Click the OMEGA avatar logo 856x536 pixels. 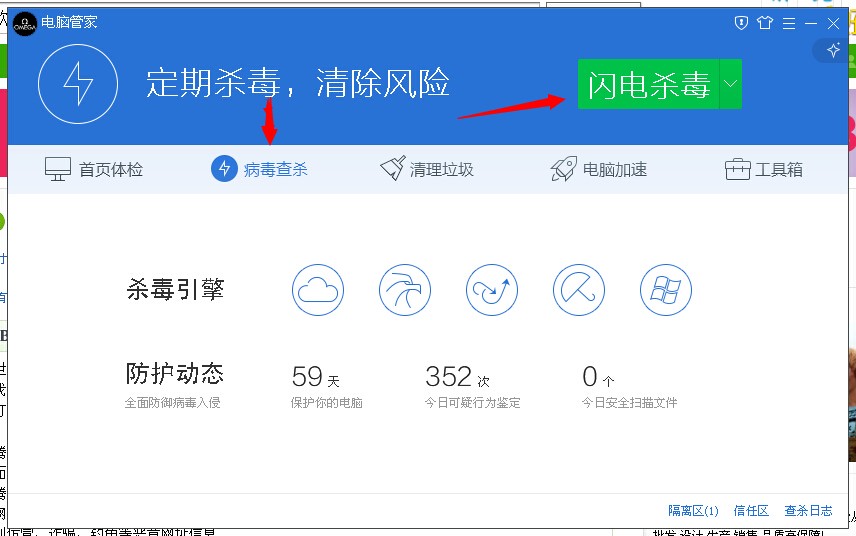click(x=25, y=23)
